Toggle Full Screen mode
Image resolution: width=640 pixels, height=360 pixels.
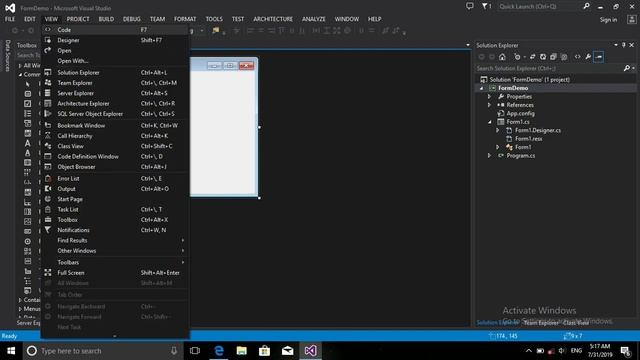click(x=114, y=273)
